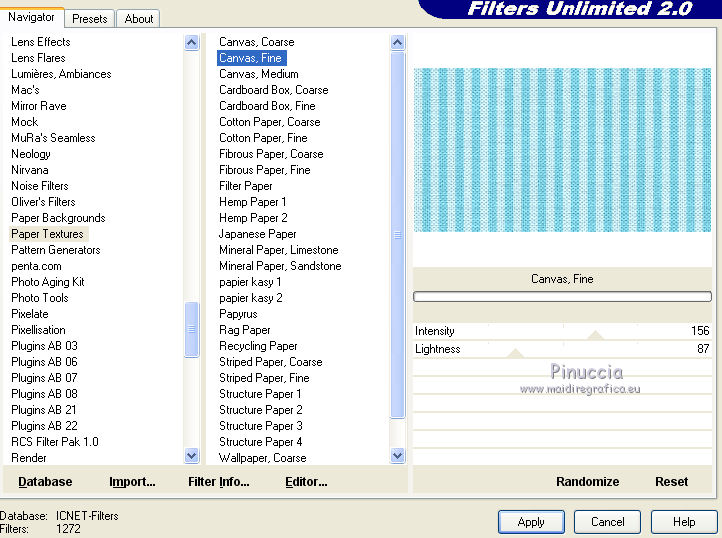Choose Cardboard Box, Coarse filter
Screen dimensions: 722x538
[x=274, y=90]
